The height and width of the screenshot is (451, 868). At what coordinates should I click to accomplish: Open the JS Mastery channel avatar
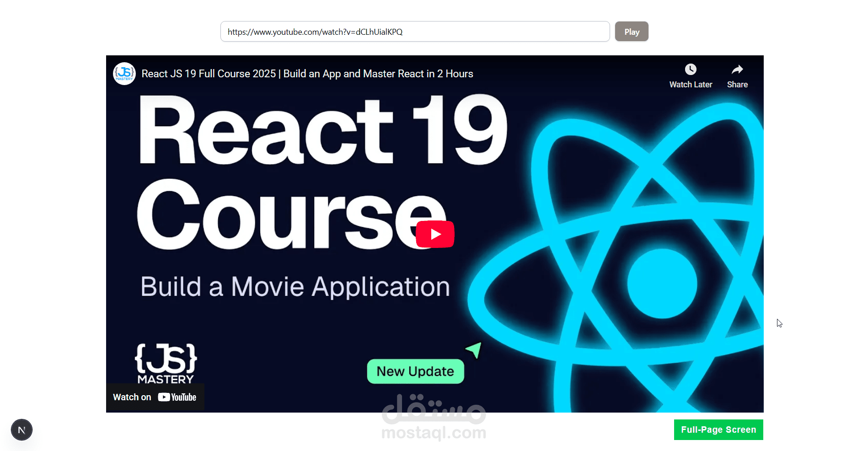click(124, 74)
